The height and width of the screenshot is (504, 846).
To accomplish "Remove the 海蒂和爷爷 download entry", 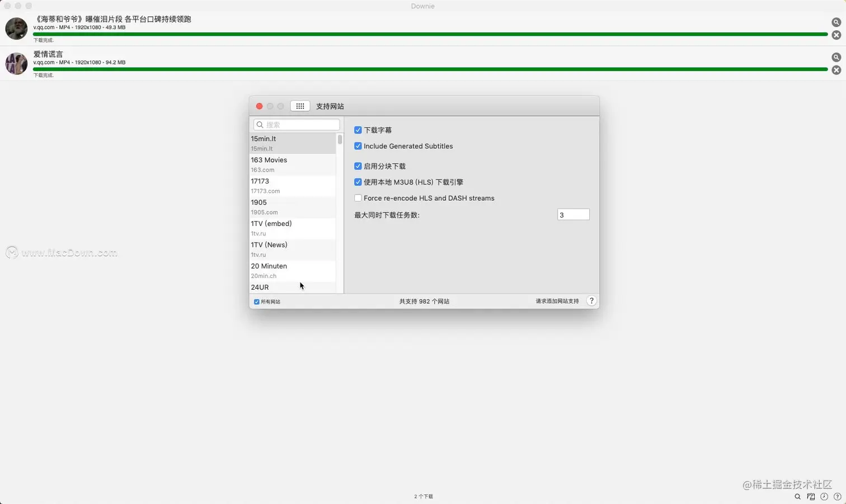I will tap(836, 35).
